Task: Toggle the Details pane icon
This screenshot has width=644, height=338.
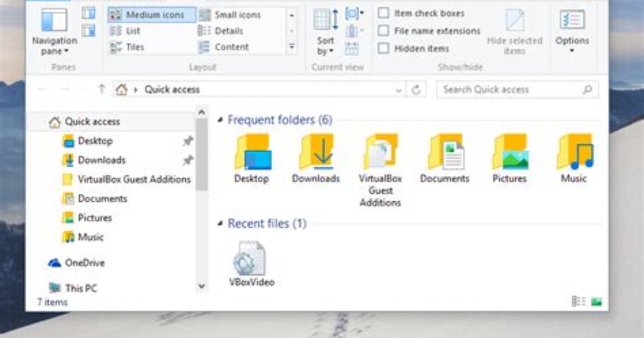Action: (88, 31)
